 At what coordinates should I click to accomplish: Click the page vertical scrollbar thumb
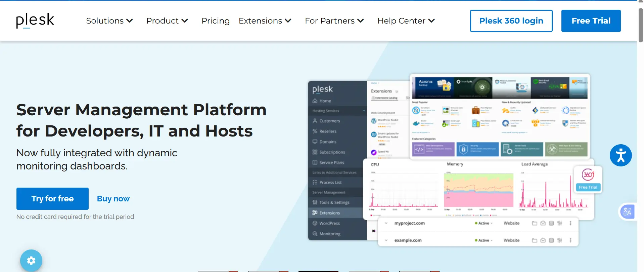(x=641, y=25)
